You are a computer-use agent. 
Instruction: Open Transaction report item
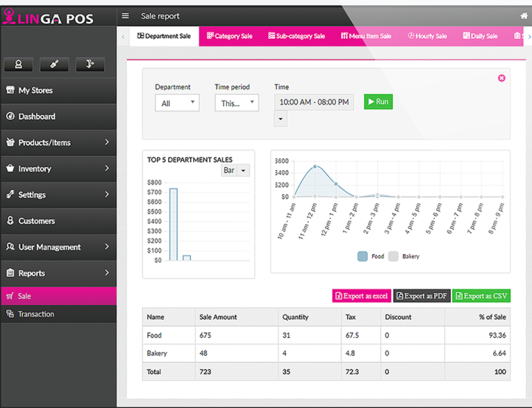(58, 314)
